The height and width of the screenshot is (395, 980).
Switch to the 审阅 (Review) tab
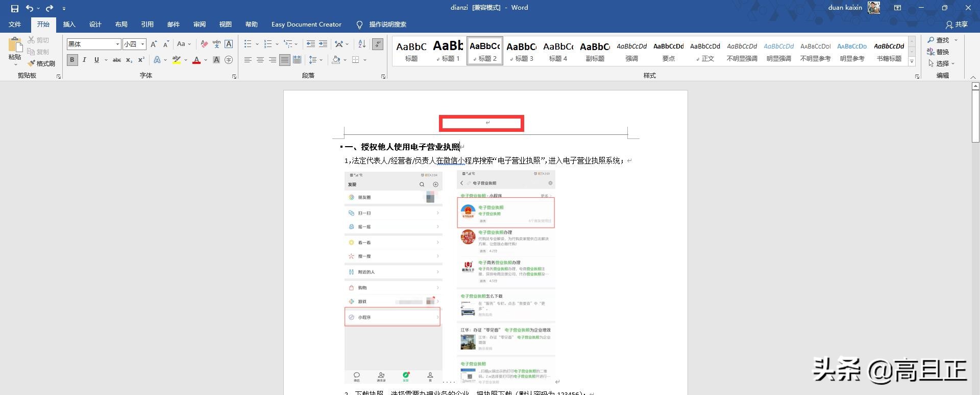[x=200, y=25]
